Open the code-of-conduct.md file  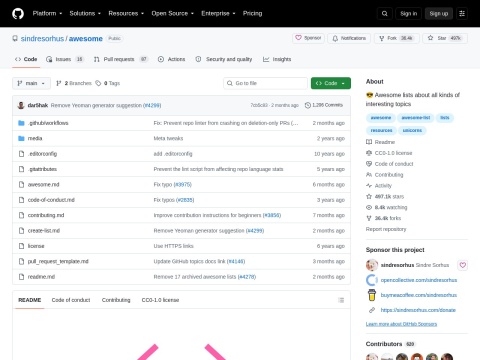(x=51, y=200)
